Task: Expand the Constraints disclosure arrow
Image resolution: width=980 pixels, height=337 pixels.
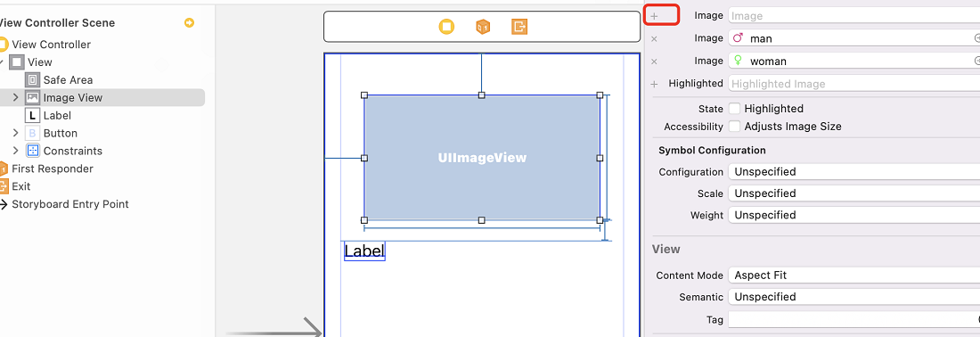Action: 16,151
